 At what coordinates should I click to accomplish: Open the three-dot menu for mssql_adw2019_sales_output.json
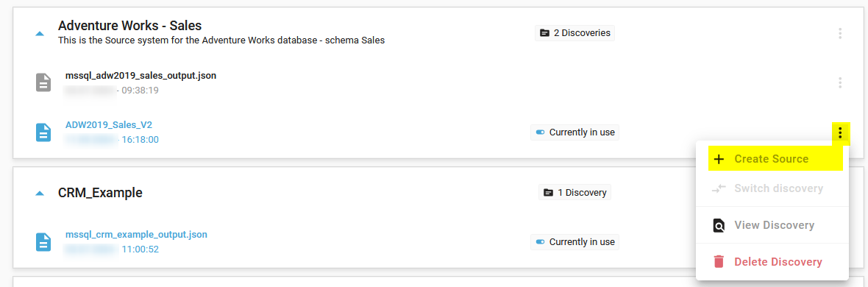tap(840, 83)
